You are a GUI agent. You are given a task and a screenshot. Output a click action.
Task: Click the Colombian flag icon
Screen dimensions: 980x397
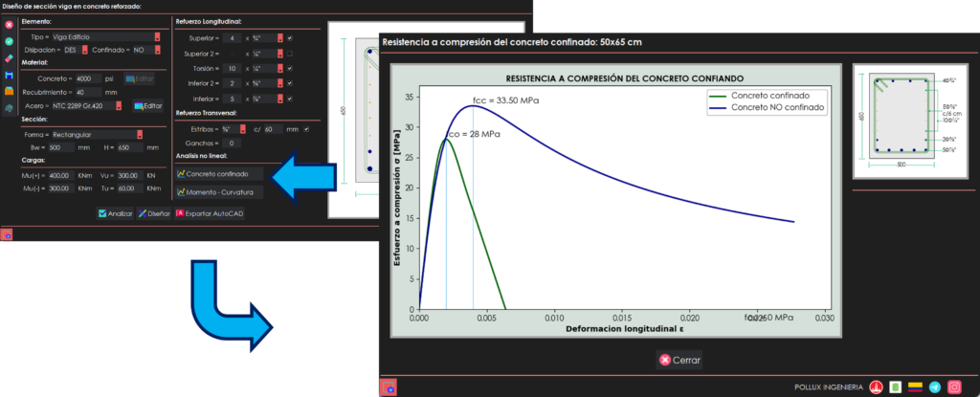pos(916,386)
